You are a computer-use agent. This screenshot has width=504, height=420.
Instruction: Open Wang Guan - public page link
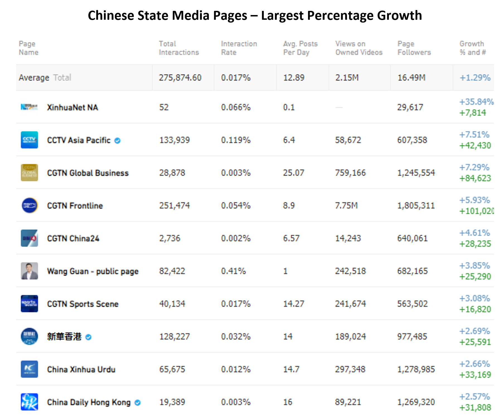click(x=93, y=271)
